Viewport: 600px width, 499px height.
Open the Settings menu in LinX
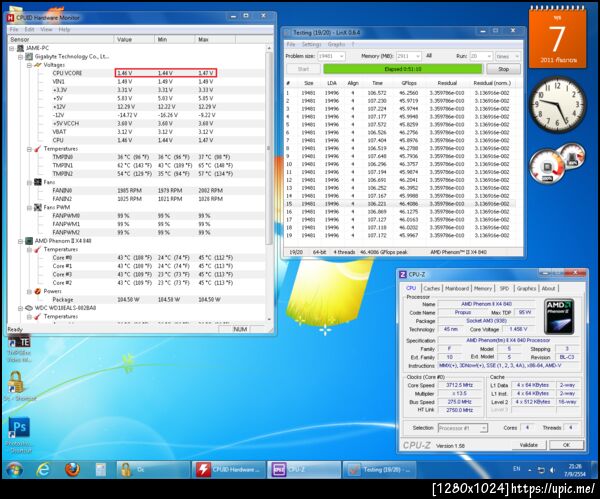(x=311, y=44)
